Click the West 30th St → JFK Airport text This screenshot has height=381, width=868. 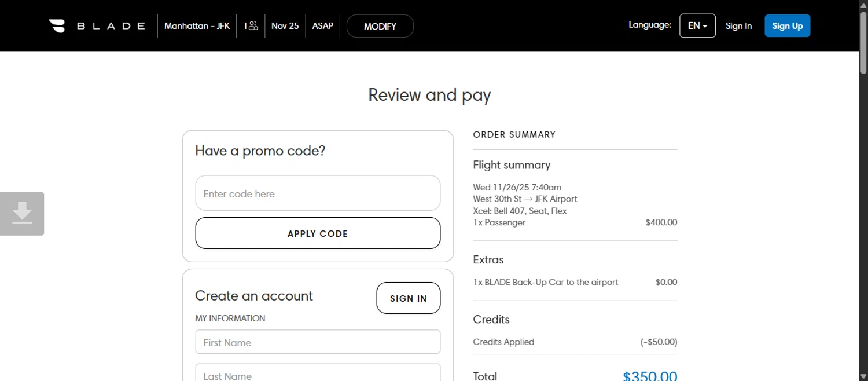[x=525, y=199]
